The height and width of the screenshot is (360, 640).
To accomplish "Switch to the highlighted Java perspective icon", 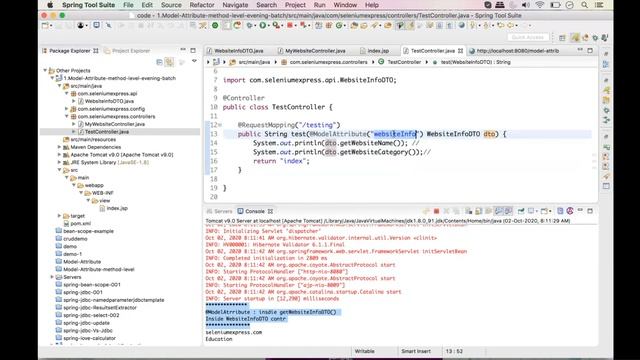I will 575,38.
